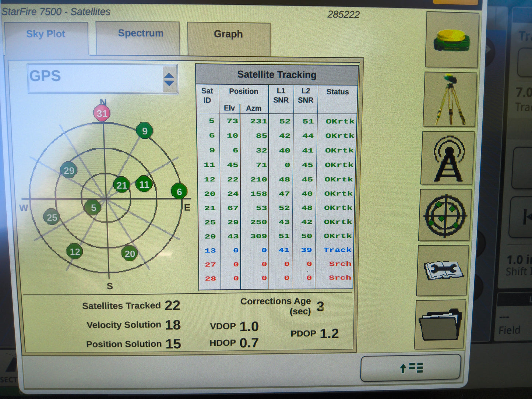532x399 pixels.
Task: Click the StarFire 7500 - Satellites title
Action: coord(56,12)
